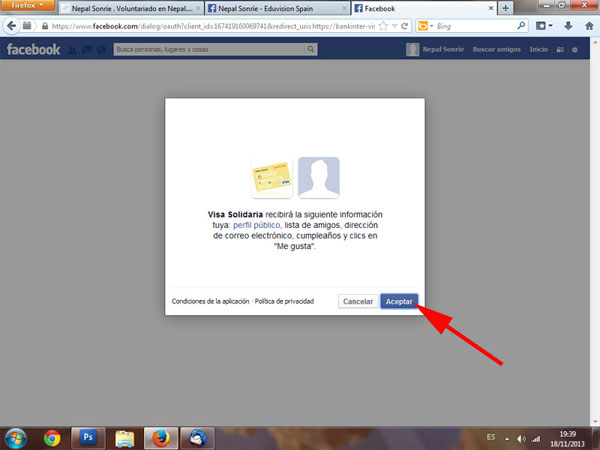Click Nepal Sonrie profile avatar in header
600x450 pixels.
point(412,49)
